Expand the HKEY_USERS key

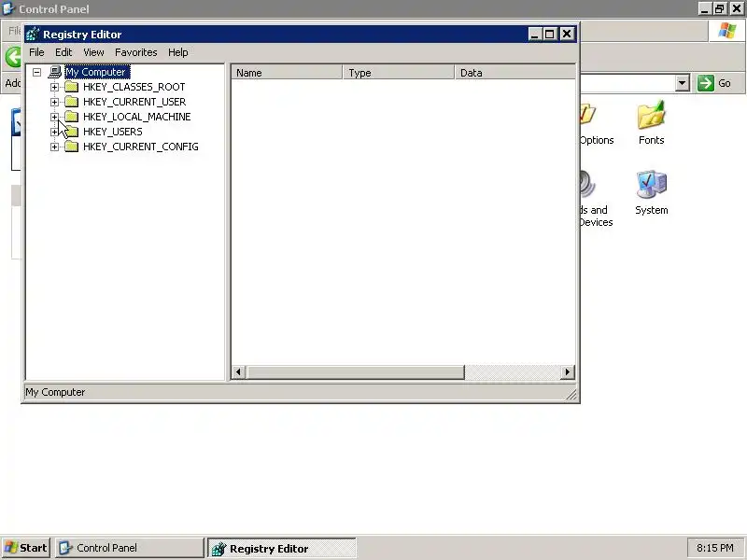(x=54, y=132)
